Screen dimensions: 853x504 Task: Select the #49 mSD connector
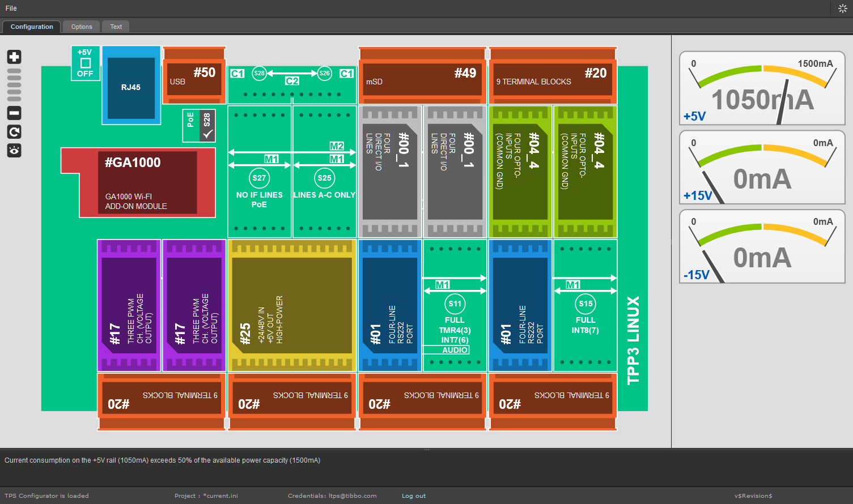point(422,79)
